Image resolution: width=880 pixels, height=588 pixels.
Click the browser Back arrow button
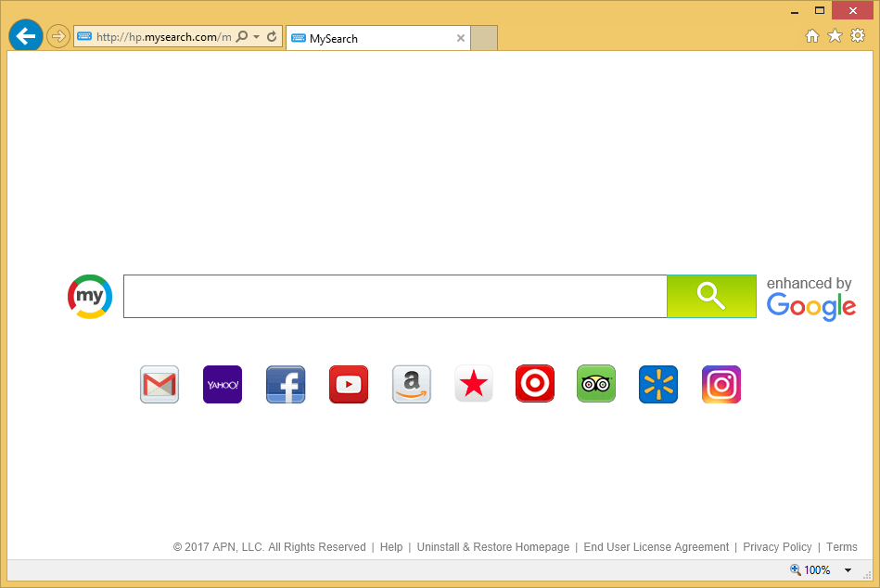pyautogui.click(x=26, y=36)
